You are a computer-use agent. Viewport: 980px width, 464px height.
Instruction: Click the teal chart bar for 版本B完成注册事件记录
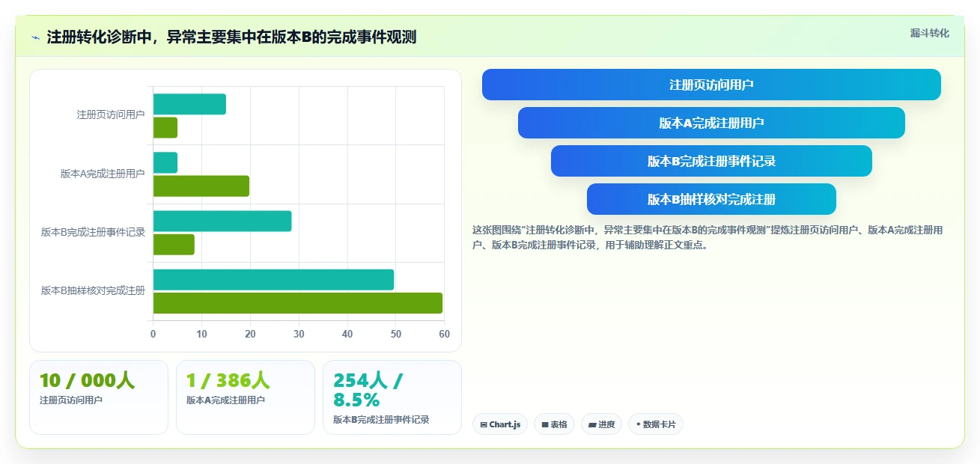[x=222, y=222]
